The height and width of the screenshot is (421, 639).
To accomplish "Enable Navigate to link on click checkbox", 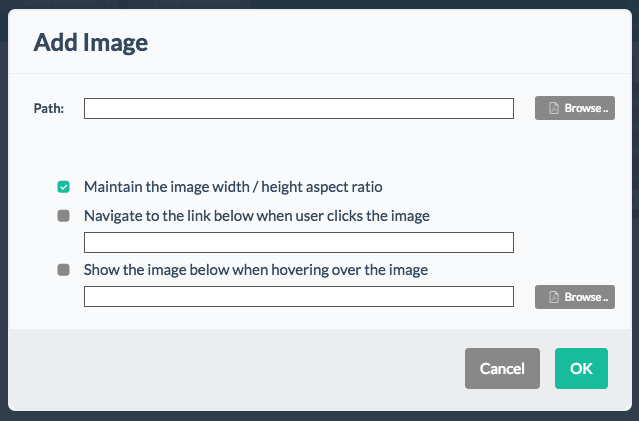I will click(64, 216).
